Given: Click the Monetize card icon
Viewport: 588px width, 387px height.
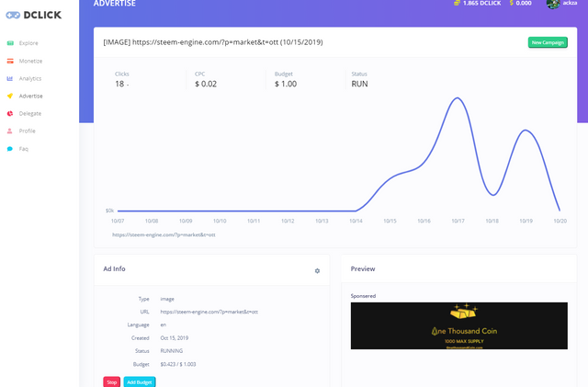Looking at the screenshot, I should click(10, 61).
